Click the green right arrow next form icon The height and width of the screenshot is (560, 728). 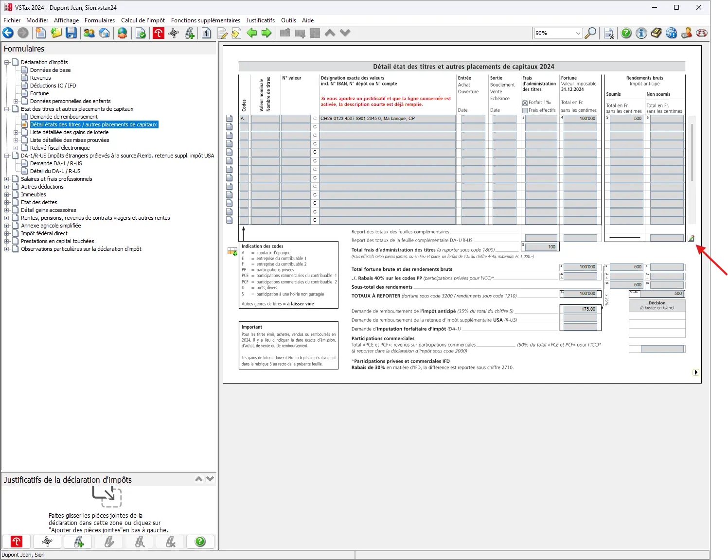tap(266, 33)
